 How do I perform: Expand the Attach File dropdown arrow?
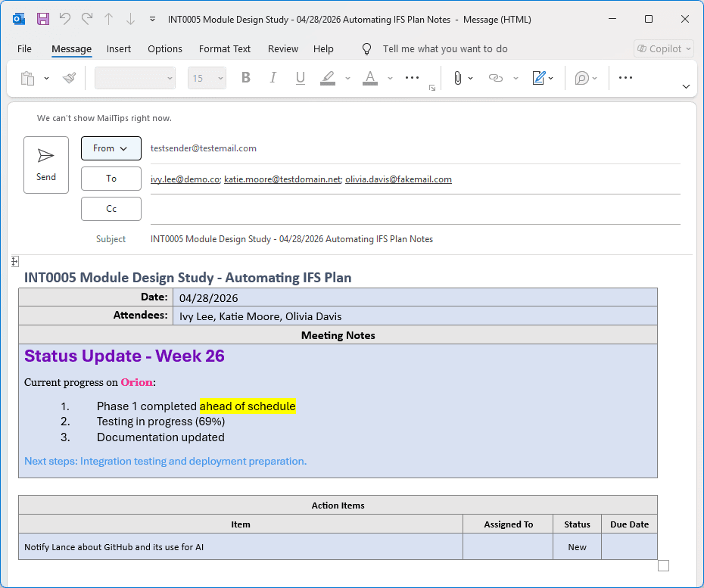click(x=471, y=78)
